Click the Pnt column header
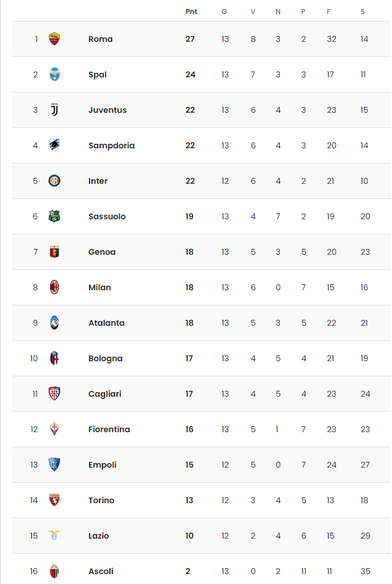Image resolution: width=392 pixels, height=584 pixels. [x=191, y=12]
